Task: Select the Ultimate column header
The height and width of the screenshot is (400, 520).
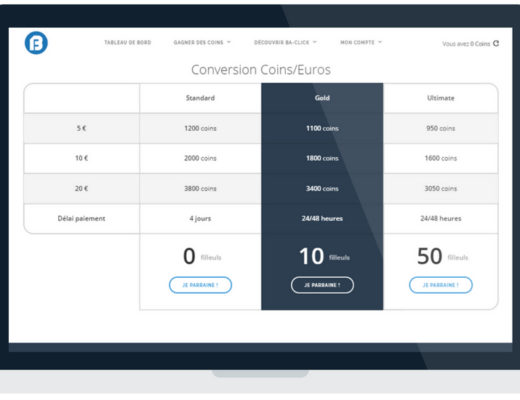Action: (441, 98)
